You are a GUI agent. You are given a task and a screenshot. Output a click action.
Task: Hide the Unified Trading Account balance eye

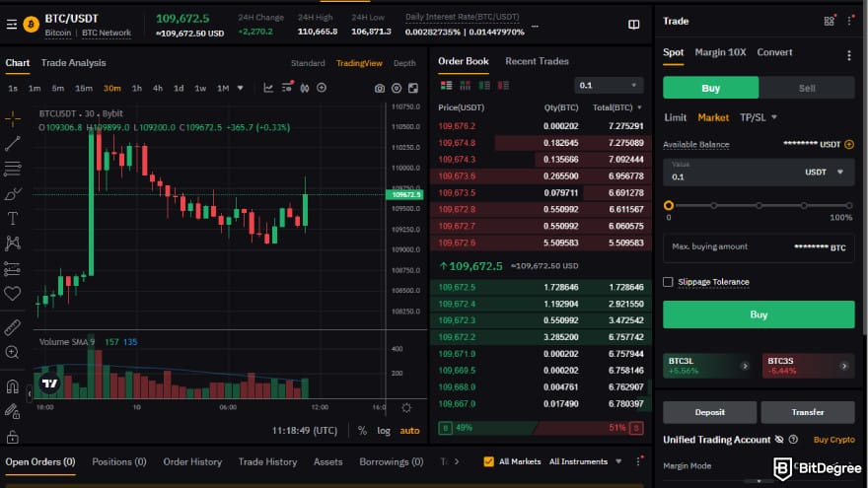(x=779, y=440)
